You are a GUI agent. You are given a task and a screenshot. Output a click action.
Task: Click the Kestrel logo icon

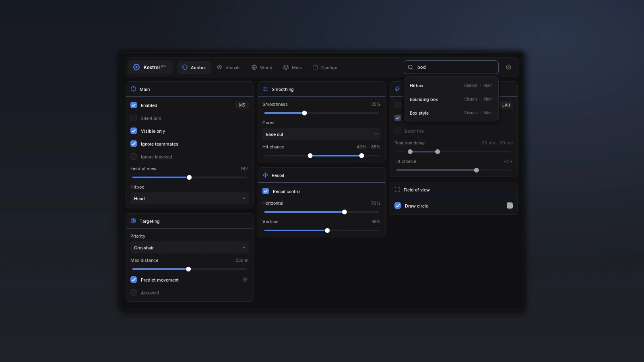pos(136,67)
